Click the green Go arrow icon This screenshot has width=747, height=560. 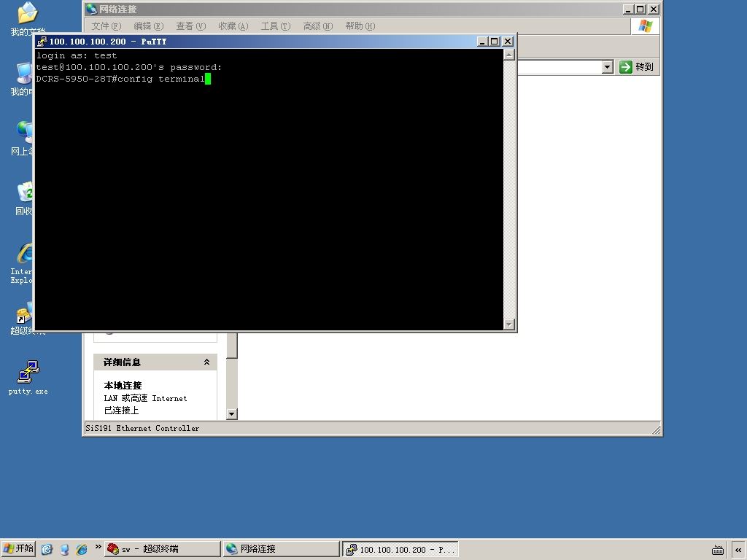pyautogui.click(x=625, y=67)
